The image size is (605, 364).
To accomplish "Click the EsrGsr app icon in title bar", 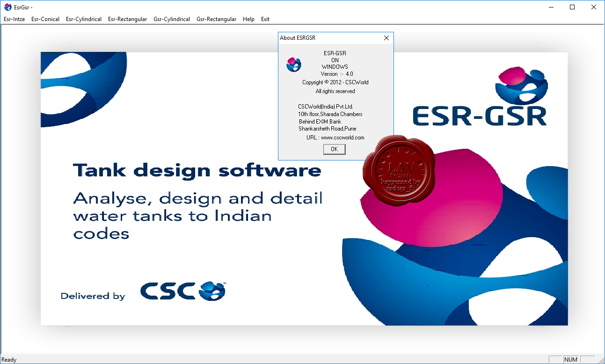I will pyautogui.click(x=7, y=7).
